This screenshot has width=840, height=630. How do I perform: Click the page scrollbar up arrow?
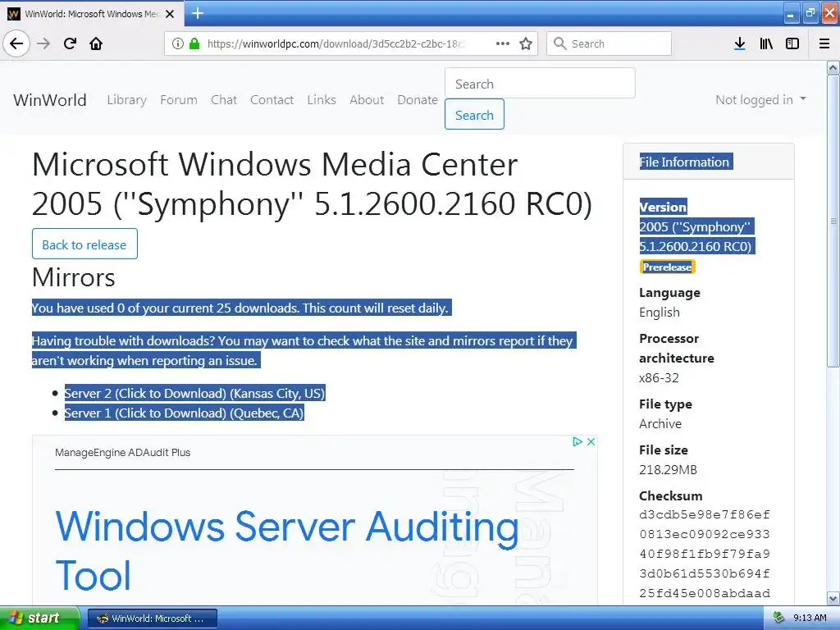click(833, 67)
